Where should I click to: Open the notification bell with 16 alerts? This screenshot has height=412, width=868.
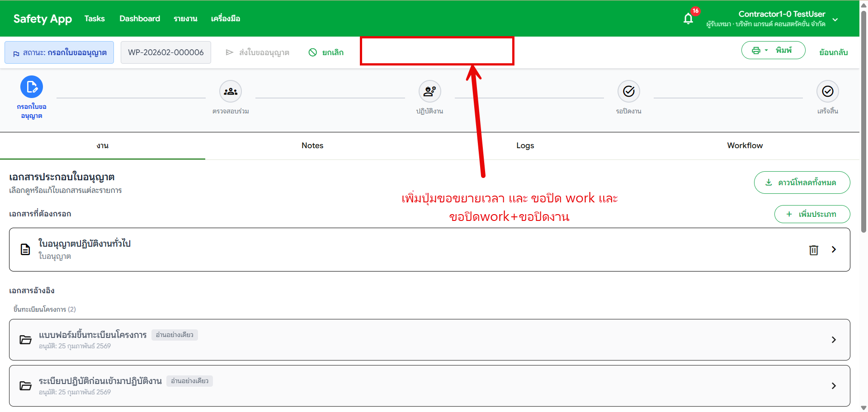[688, 18]
